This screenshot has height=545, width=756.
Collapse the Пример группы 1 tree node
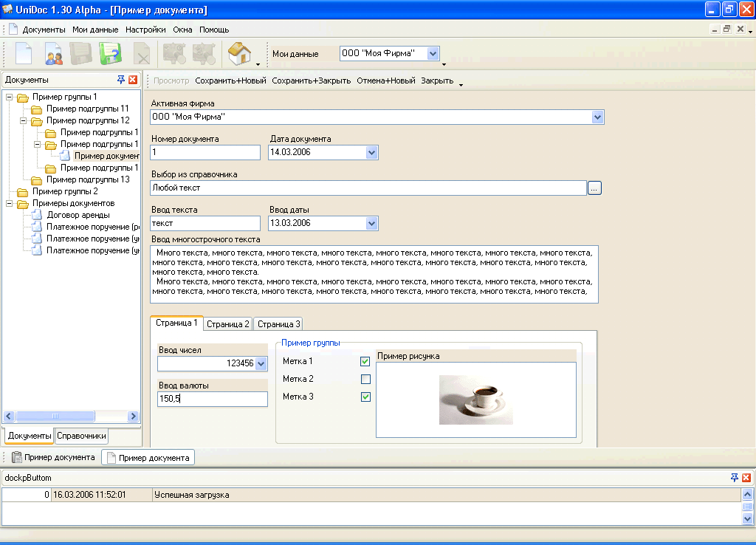coord(9,97)
